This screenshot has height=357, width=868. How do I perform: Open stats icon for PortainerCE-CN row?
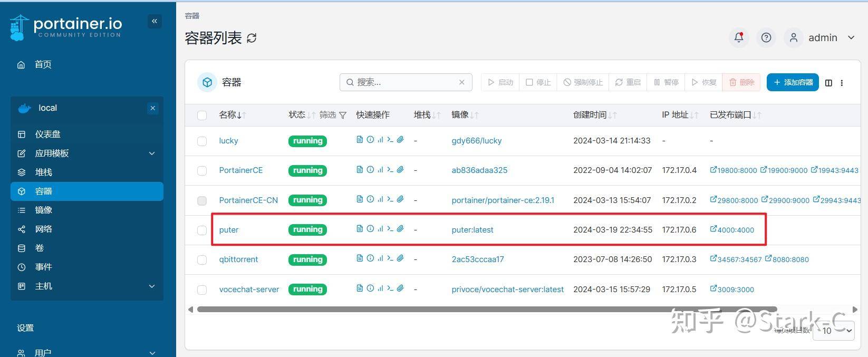380,199
